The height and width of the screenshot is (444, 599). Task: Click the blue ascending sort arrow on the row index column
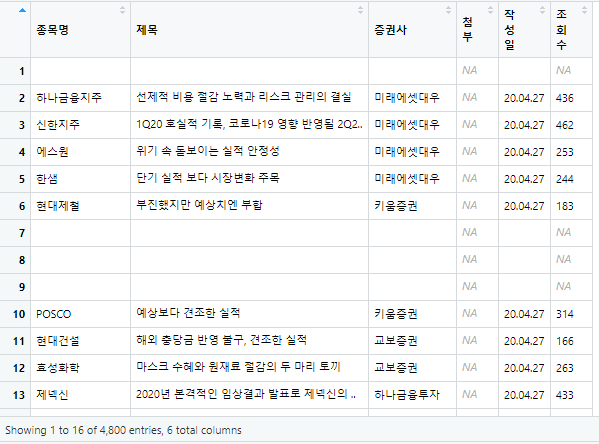click(x=23, y=10)
